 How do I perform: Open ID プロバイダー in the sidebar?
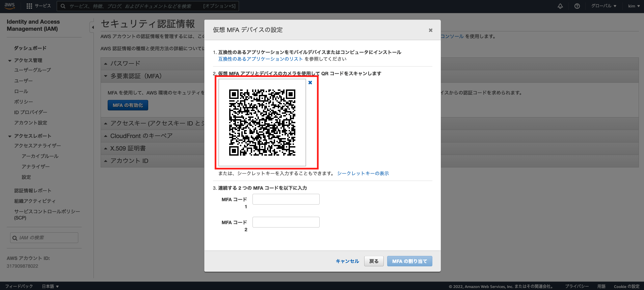click(30, 112)
